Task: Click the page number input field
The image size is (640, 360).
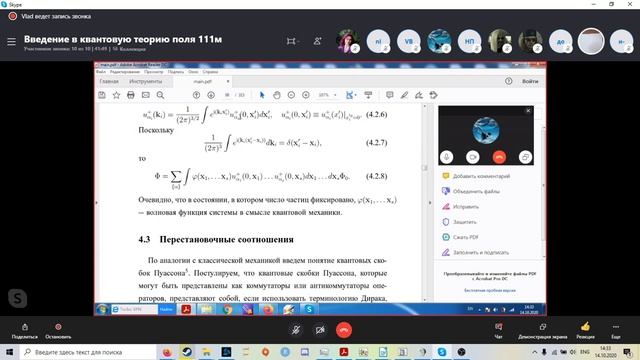Action: 227,95
